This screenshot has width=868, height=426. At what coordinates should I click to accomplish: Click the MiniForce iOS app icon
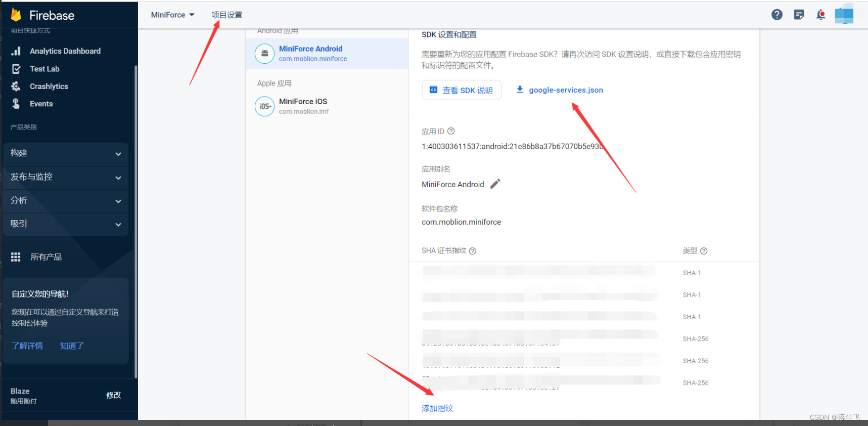click(x=264, y=106)
